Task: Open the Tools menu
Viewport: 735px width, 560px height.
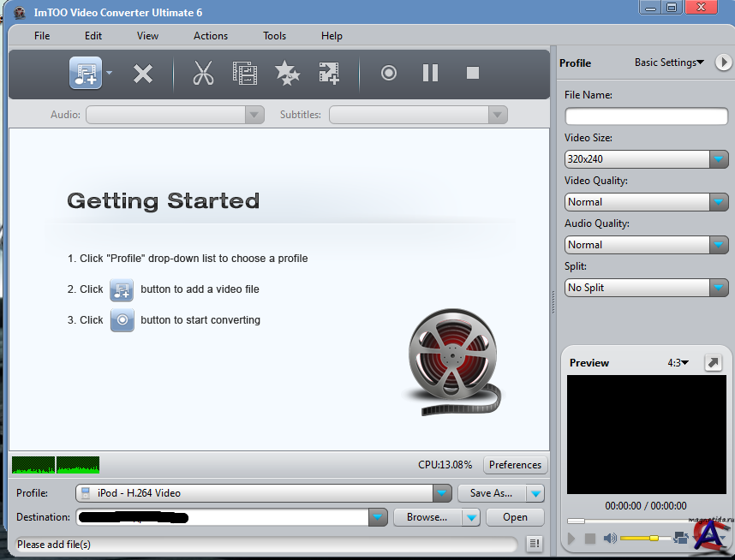Action: click(x=275, y=36)
